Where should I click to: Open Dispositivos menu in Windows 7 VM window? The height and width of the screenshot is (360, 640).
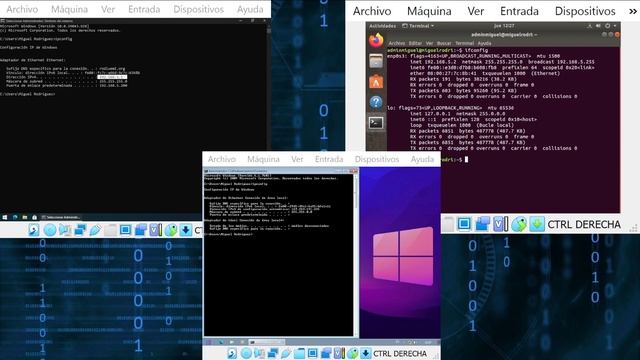(x=377, y=159)
